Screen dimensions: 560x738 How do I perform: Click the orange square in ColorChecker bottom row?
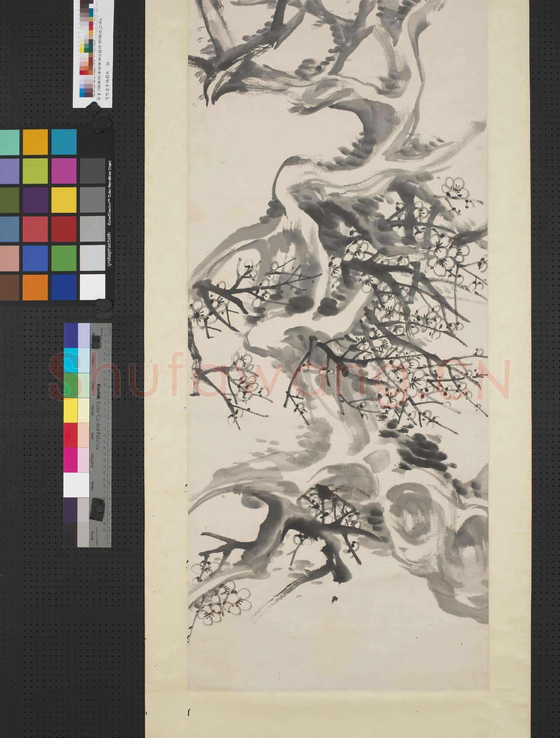click(x=35, y=287)
